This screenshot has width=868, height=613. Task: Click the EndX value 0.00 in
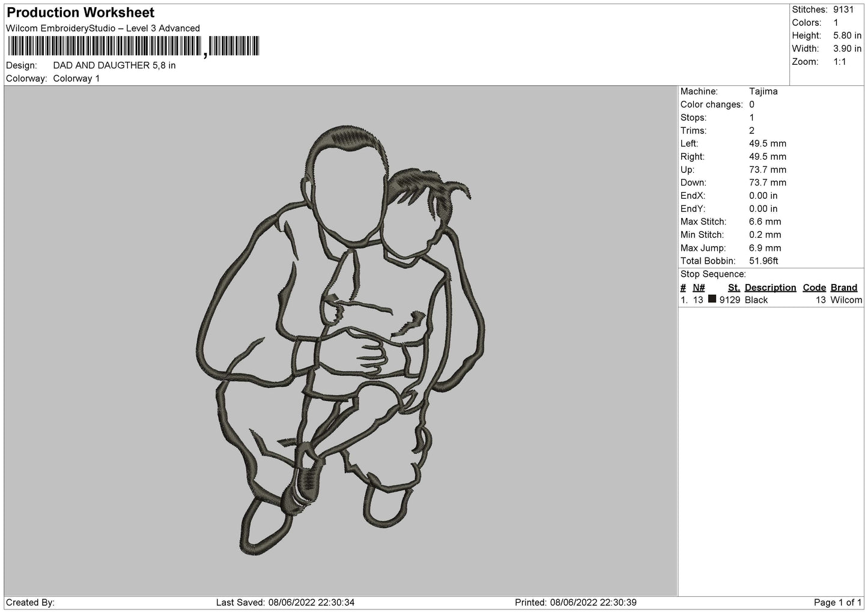click(x=763, y=196)
